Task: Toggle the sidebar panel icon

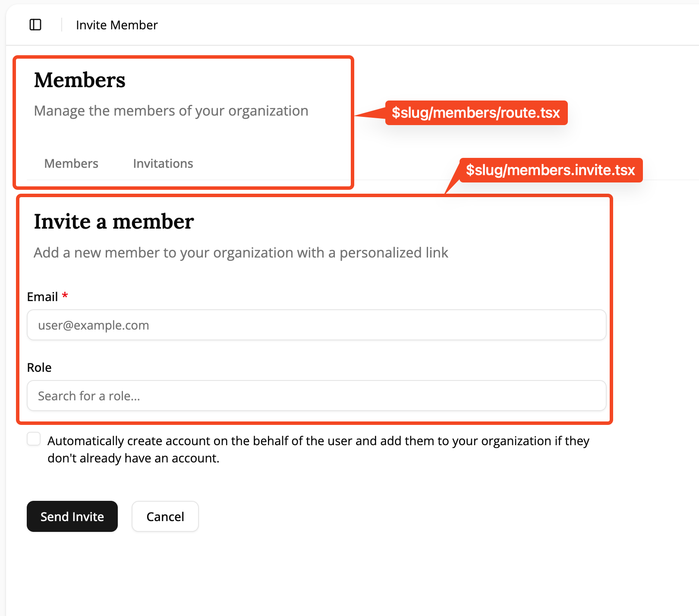Action: (x=35, y=25)
